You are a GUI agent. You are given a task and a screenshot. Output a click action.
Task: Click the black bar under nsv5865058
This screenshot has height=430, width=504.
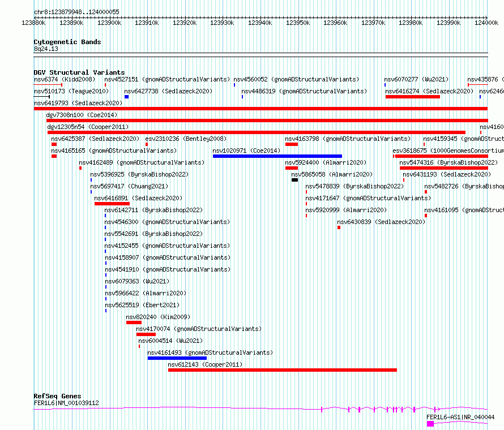pyautogui.click(x=294, y=180)
